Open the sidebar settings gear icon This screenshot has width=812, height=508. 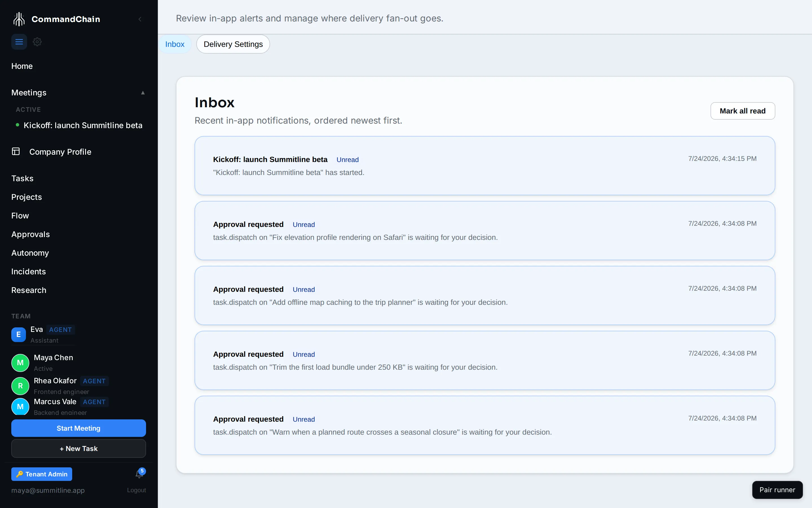(37, 42)
